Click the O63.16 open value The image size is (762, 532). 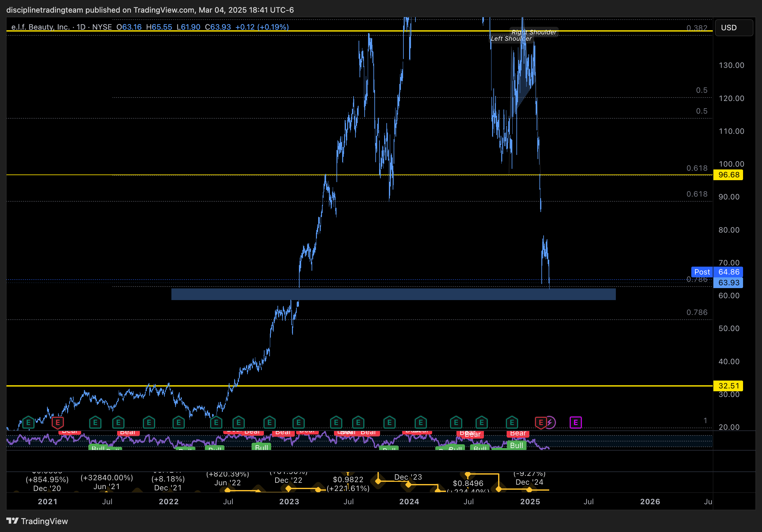129,27
